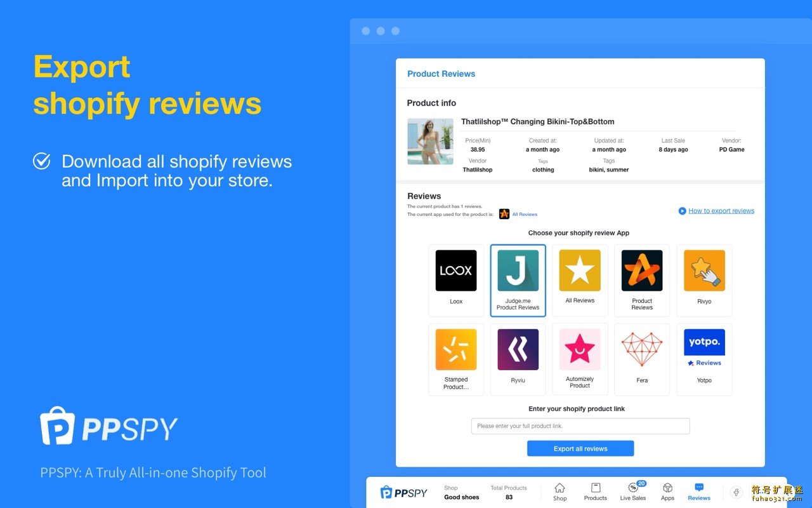The width and height of the screenshot is (812, 508).
Task: Focus the shopify product link input field
Action: click(580, 426)
